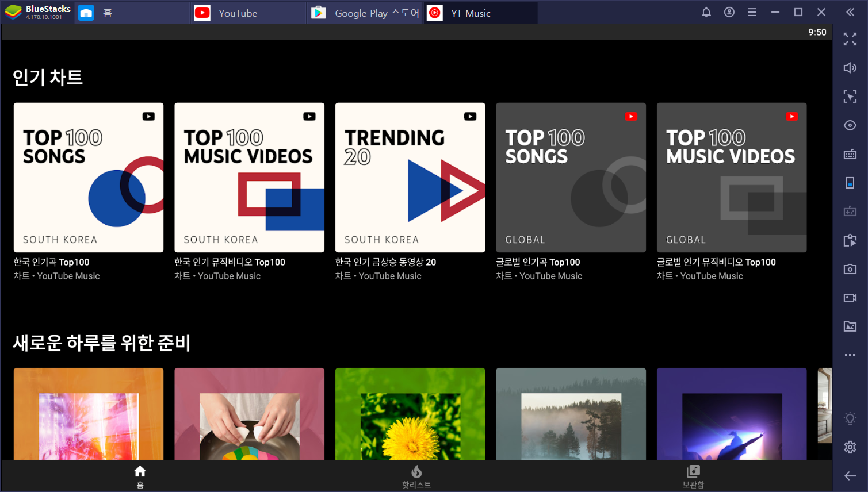The height and width of the screenshot is (492, 868).
Task: Open the BlueStacks notifications bell
Action: pyautogui.click(x=706, y=12)
